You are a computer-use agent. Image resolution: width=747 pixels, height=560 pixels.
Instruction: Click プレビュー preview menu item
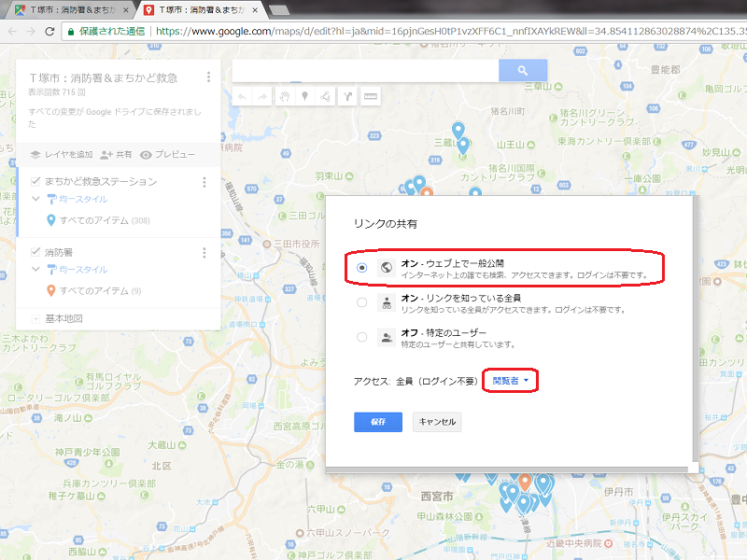(167, 154)
